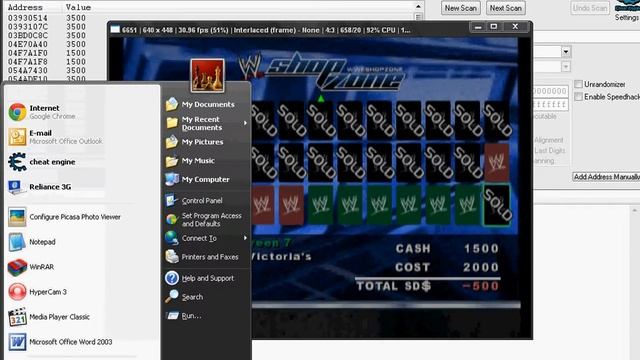
Task: Click the CASH 1500 value in game
Action: pyautogui.click(x=481, y=249)
